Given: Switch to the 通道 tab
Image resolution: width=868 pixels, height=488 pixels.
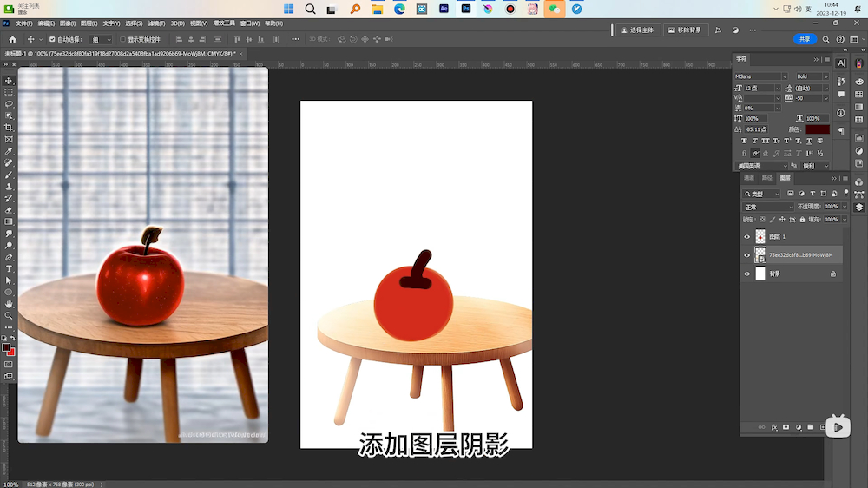Looking at the screenshot, I should tap(749, 178).
